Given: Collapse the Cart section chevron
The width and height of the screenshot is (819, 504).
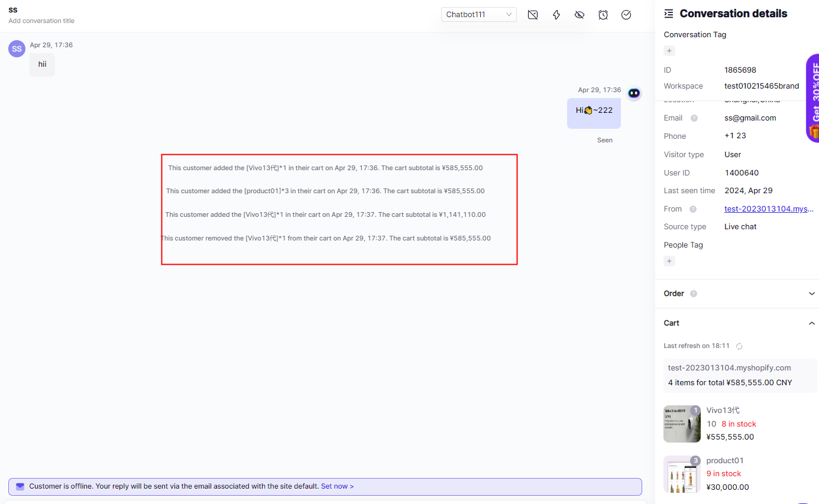Looking at the screenshot, I should click(x=812, y=323).
